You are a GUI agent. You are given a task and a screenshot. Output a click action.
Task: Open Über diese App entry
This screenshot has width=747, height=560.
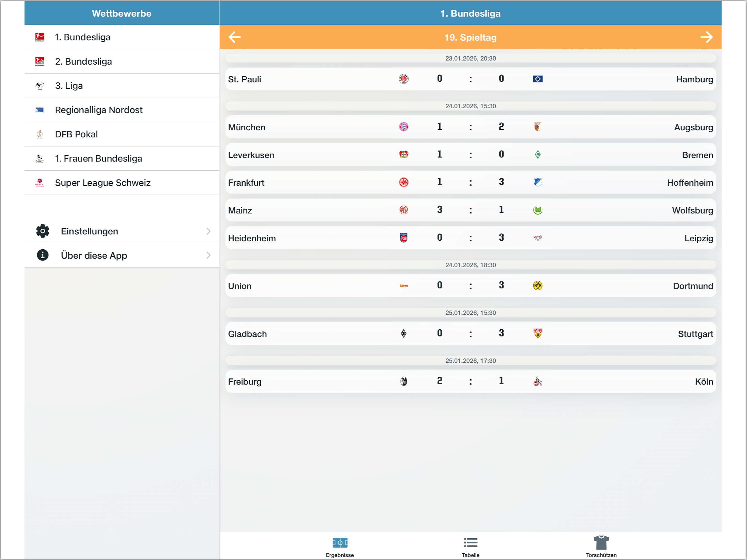[122, 255]
